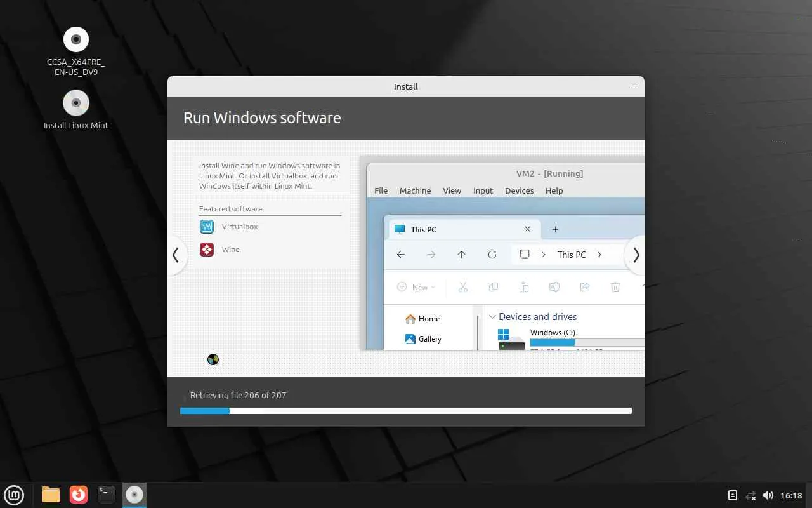The height and width of the screenshot is (508, 812).
Task: Click the forward arrow in the This PC window
Action: 431,255
